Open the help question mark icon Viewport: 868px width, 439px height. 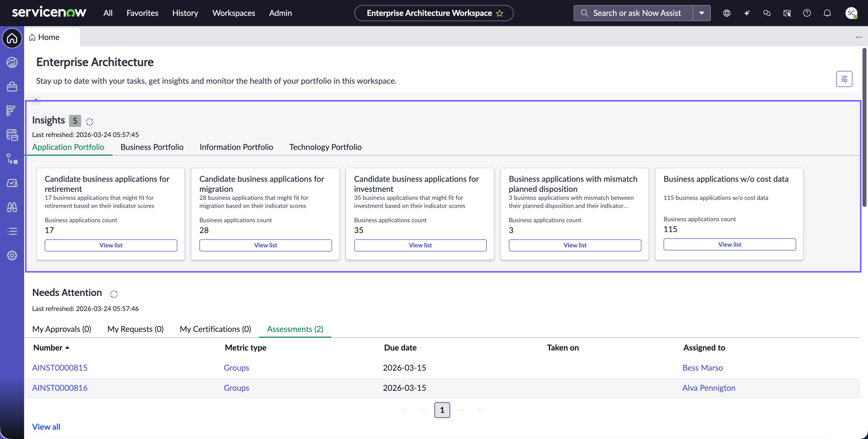point(807,13)
